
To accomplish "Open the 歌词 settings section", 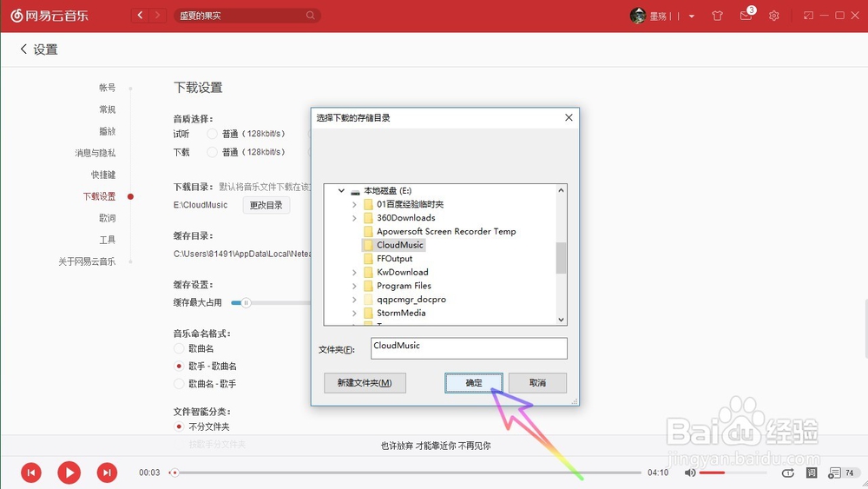I will tap(108, 218).
